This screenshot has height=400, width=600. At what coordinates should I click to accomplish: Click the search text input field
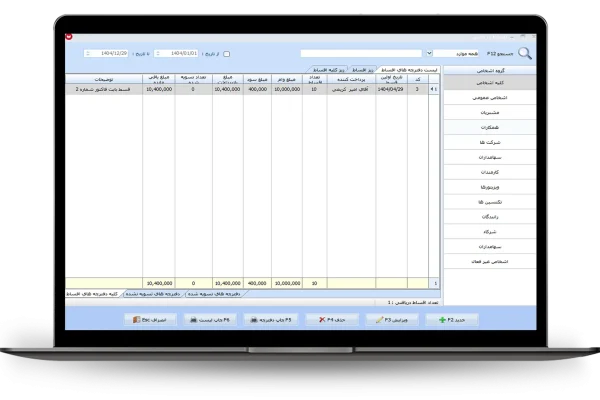pos(360,53)
